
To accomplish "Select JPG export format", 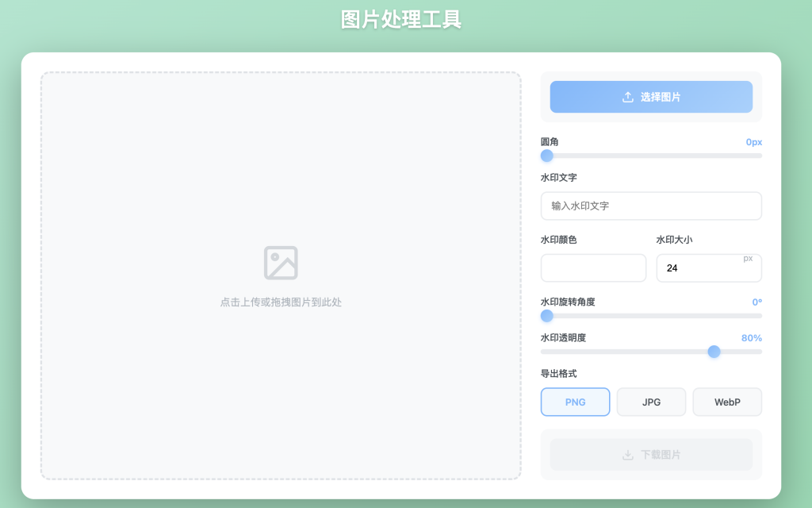I will click(651, 402).
